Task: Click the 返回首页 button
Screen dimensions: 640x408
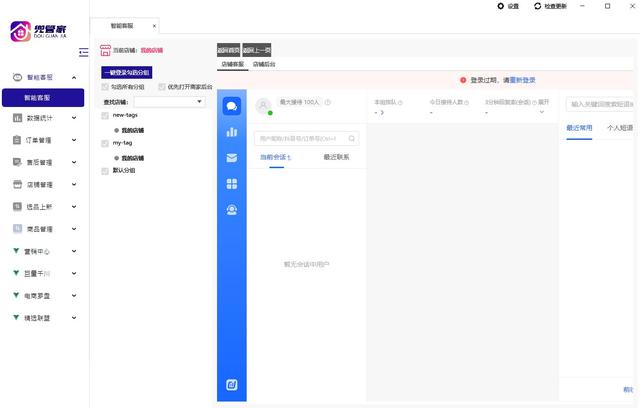Action: point(229,50)
